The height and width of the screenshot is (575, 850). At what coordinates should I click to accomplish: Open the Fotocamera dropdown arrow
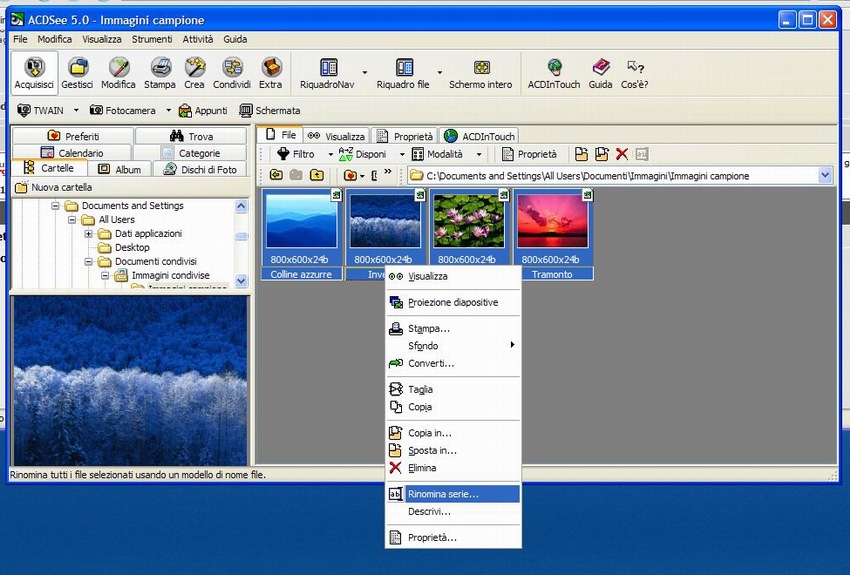(x=168, y=111)
